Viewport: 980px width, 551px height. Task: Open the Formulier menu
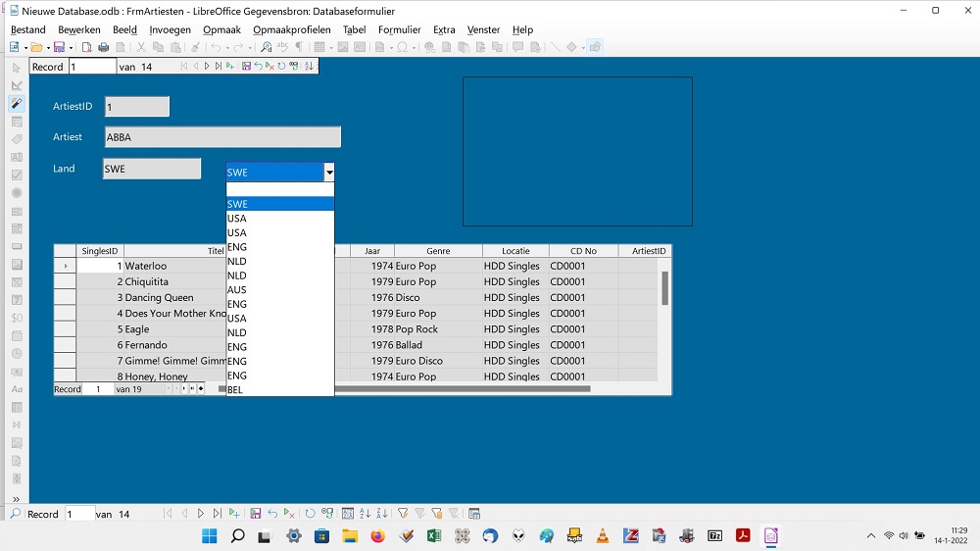[399, 30]
